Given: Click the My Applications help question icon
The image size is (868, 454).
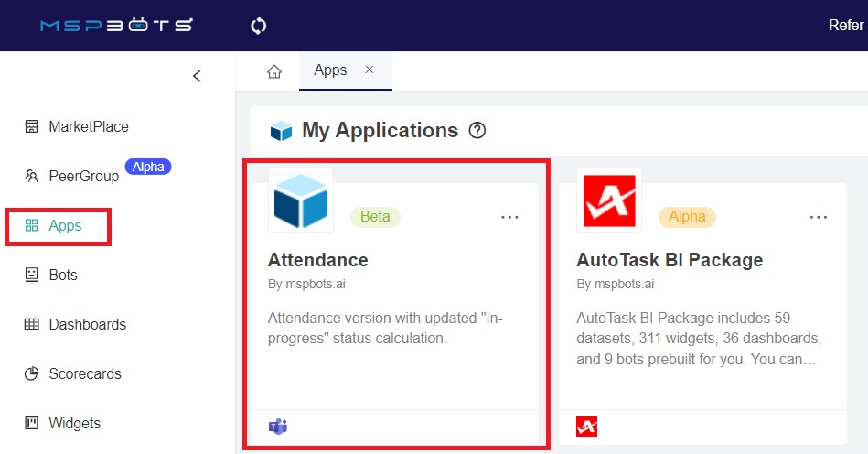Looking at the screenshot, I should pyautogui.click(x=477, y=131).
